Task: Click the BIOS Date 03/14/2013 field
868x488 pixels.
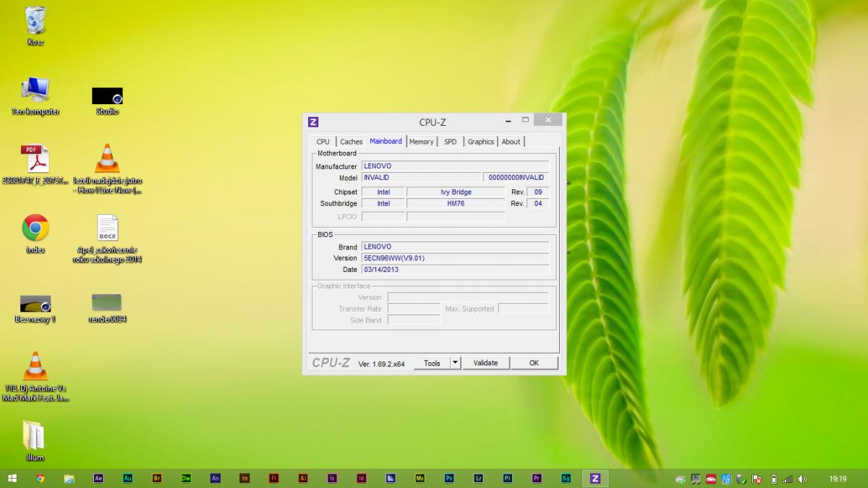Action: click(x=455, y=270)
